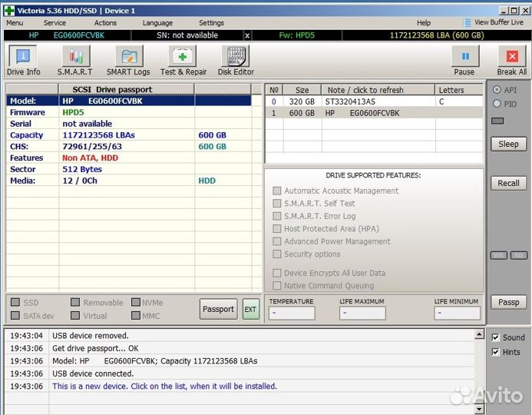
Task: Click the Sleep button
Action: pos(509,144)
